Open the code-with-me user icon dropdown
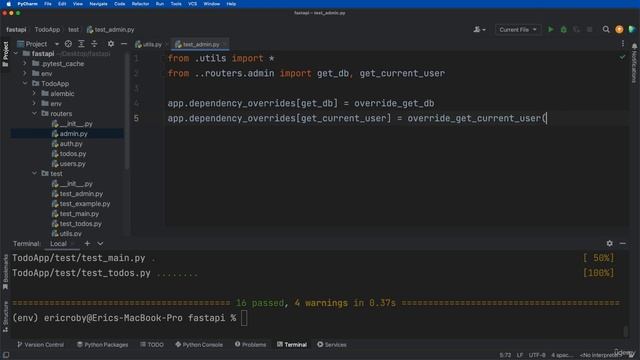640x360 pixels. click(x=479, y=29)
